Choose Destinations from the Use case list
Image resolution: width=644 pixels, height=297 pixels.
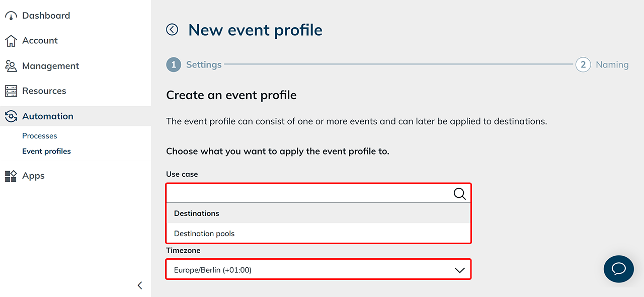pos(197,213)
